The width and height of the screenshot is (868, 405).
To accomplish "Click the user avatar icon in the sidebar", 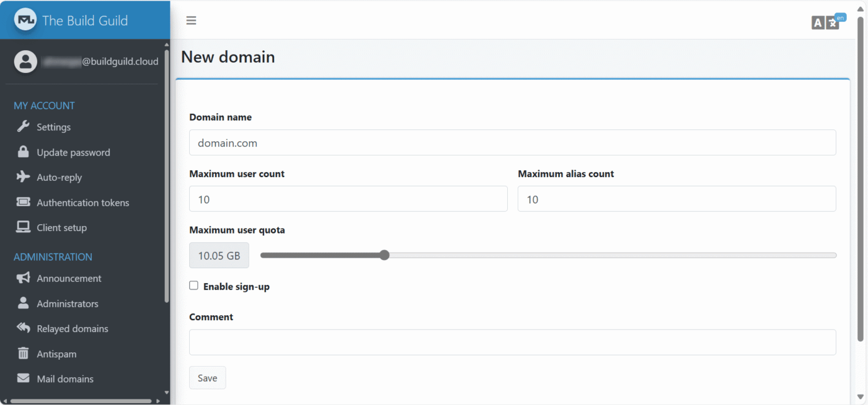I will (x=25, y=61).
